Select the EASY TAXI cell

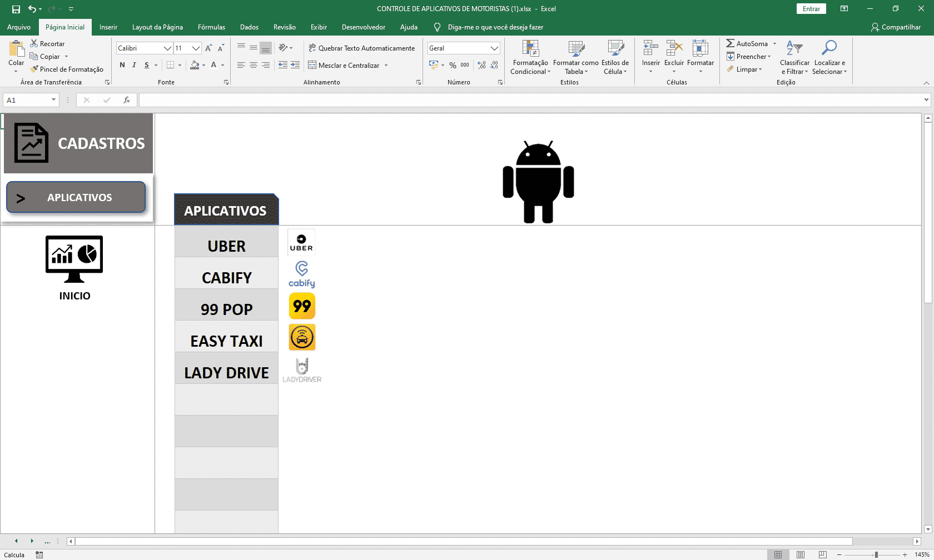(x=226, y=337)
